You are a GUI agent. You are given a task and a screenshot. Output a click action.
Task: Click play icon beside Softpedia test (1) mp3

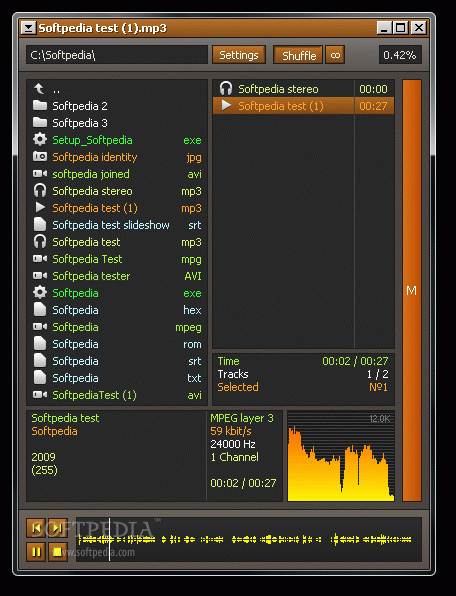coord(40,208)
